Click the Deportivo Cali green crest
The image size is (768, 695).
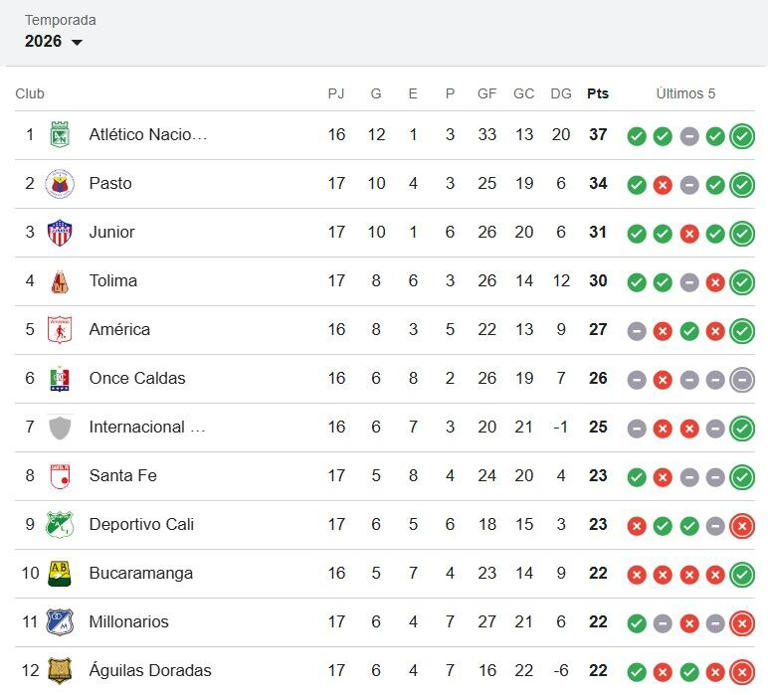point(60,525)
